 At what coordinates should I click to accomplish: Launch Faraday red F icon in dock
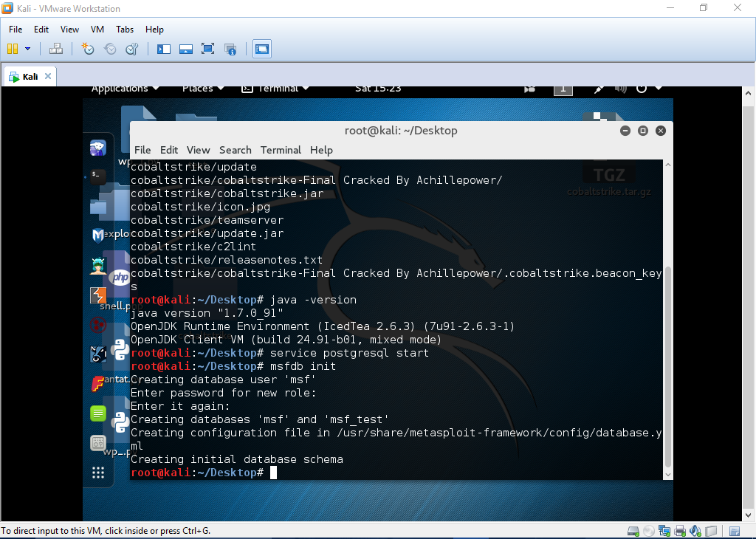pos(98,384)
